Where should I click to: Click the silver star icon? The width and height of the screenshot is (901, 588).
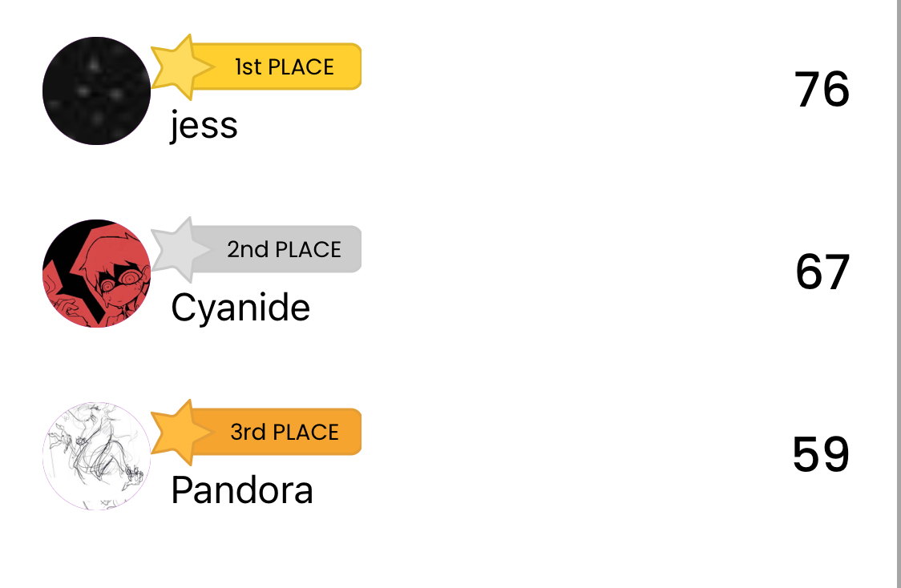coord(182,249)
